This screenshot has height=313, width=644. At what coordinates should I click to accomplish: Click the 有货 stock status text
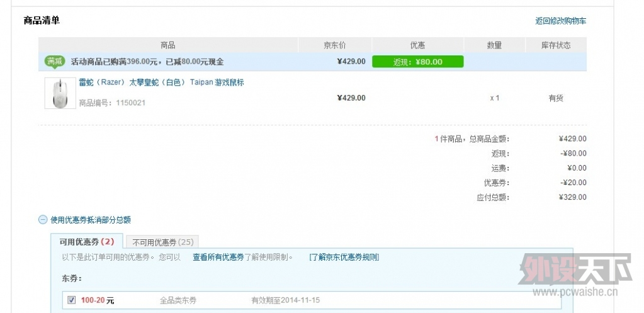(x=556, y=98)
